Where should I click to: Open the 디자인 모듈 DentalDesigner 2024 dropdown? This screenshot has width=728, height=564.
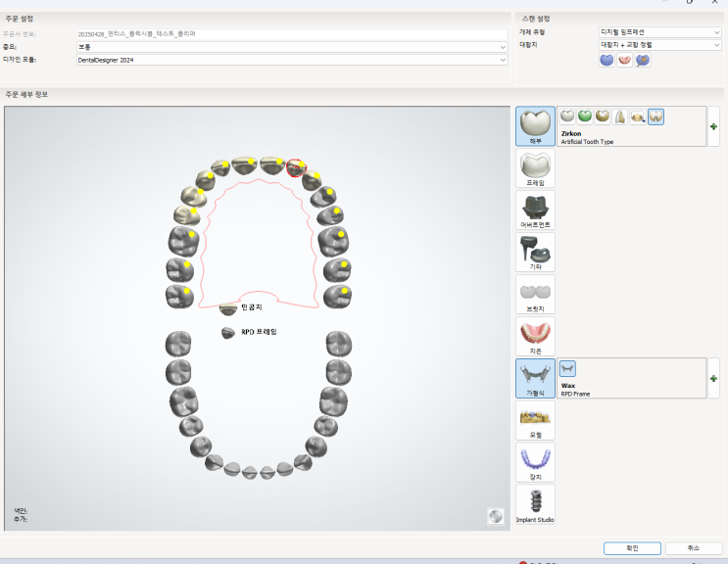tap(292, 60)
